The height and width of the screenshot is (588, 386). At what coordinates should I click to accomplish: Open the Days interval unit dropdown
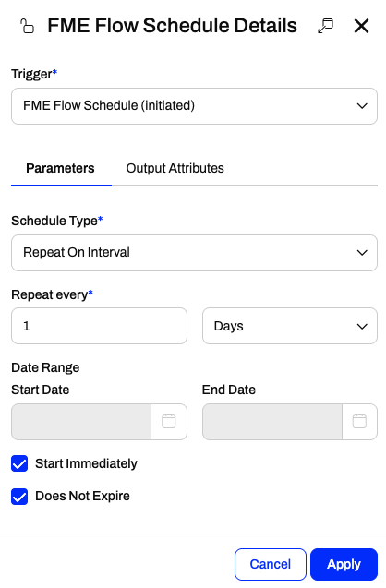(290, 326)
